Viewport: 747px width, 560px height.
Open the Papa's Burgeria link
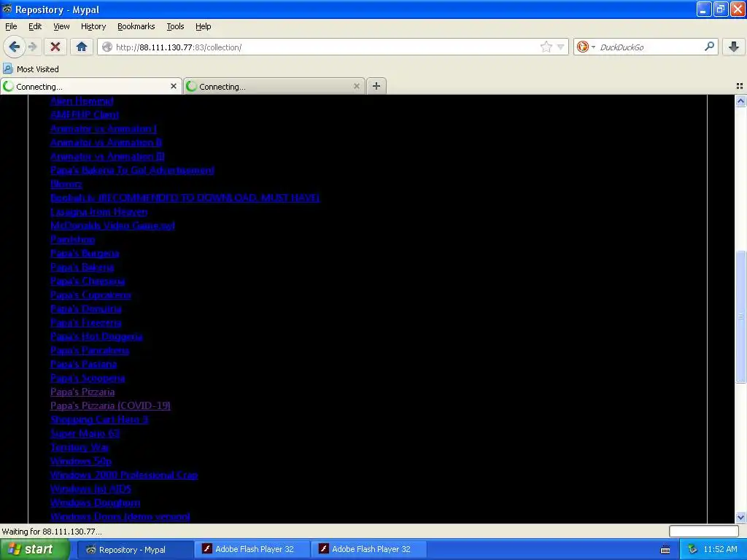coord(85,253)
